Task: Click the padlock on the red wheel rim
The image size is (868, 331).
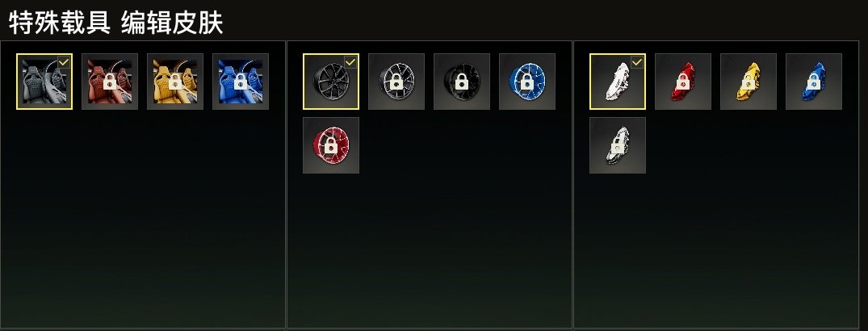Action: click(x=331, y=145)
